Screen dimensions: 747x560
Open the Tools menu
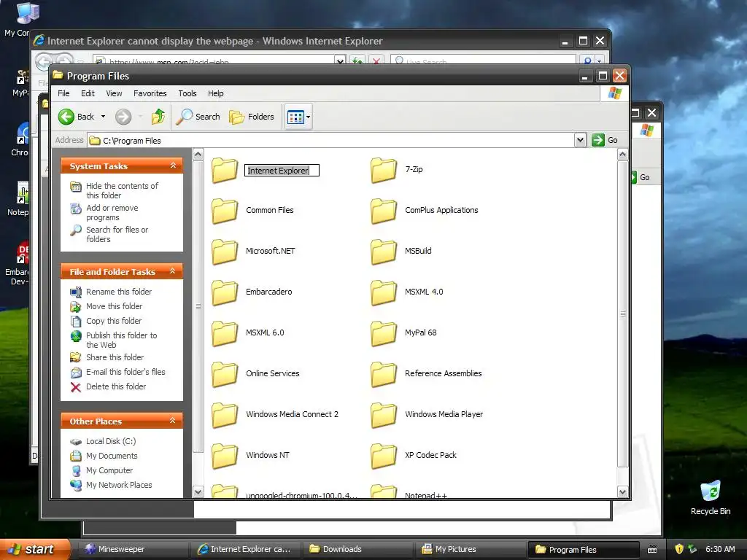187,93
